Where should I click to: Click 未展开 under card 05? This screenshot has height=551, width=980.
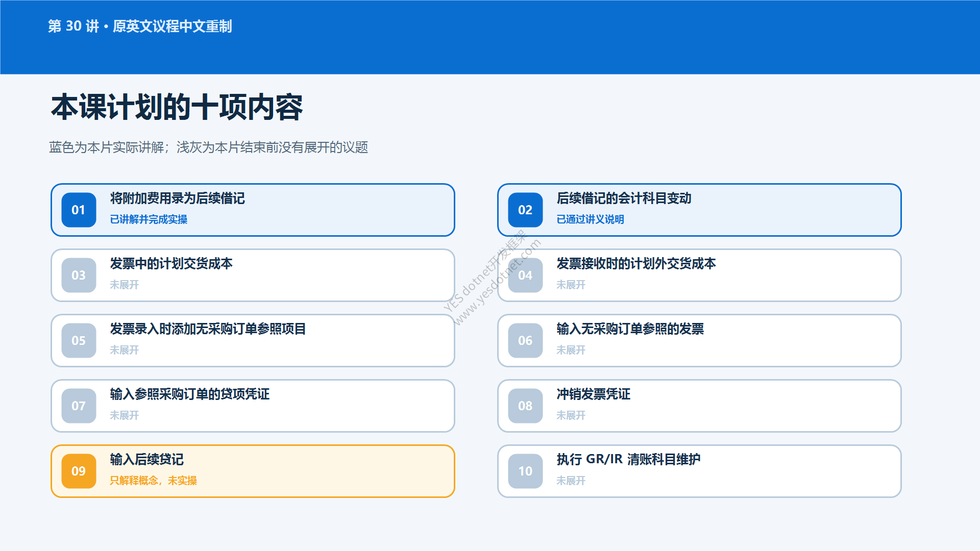click(x=124, y=350)
